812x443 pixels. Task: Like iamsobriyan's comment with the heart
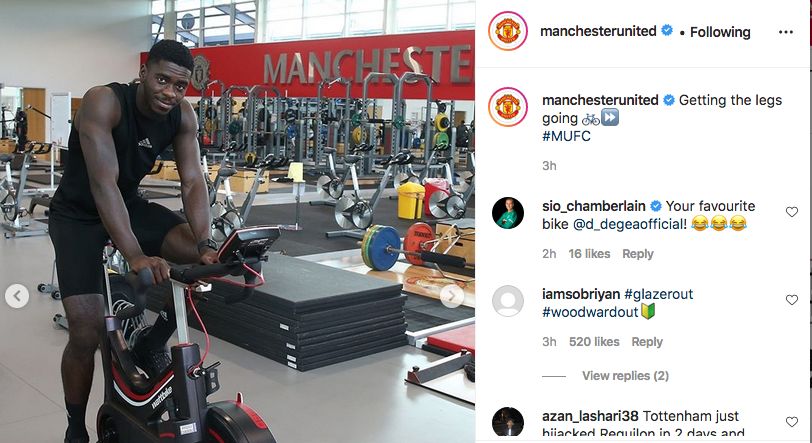click(x=792, y=299)
